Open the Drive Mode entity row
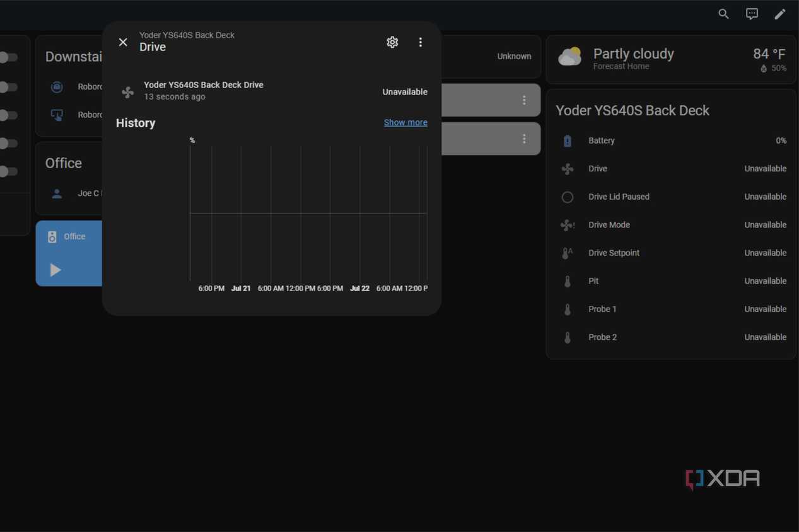 [x=671, y=225]
